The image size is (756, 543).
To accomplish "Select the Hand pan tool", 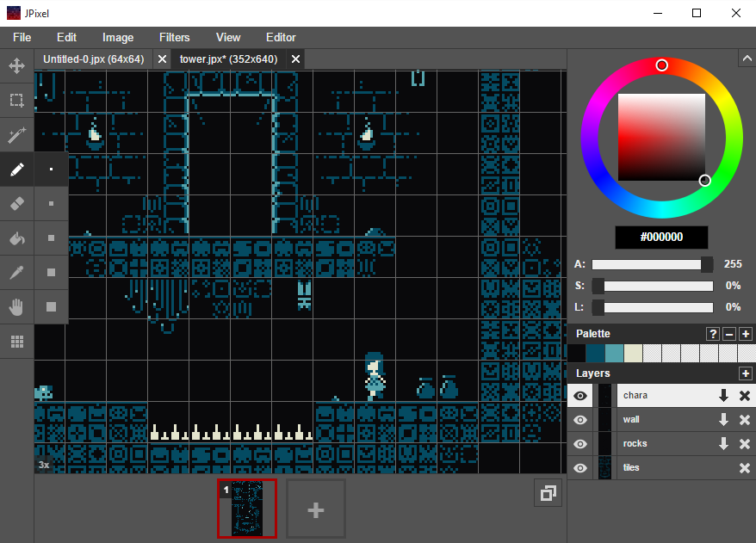I will [16, 306].
